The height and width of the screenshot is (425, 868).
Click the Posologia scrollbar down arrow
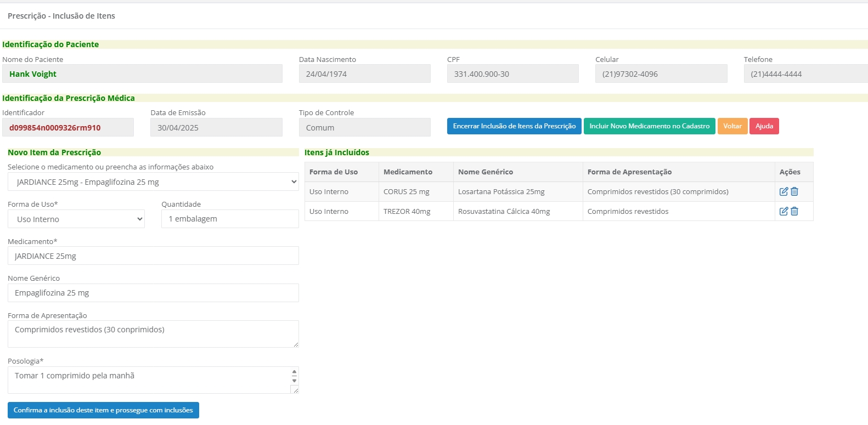pyautogui.click(x=294, y=381)
